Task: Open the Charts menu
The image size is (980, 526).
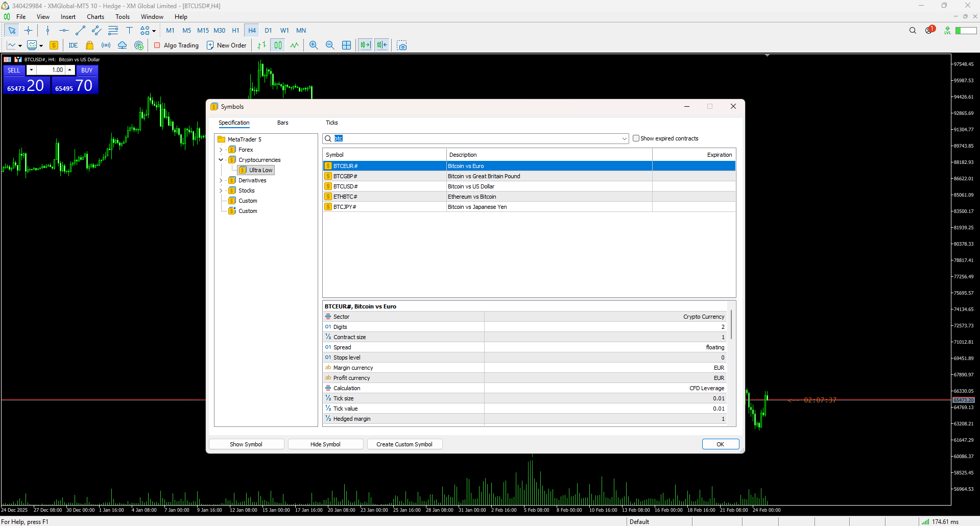Action: (x=95, y=17)
